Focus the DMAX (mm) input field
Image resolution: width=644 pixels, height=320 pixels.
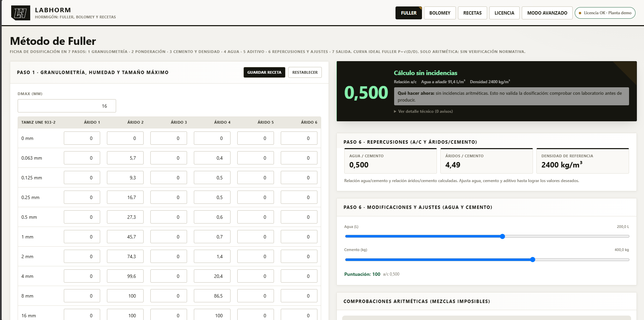(67, 106)
